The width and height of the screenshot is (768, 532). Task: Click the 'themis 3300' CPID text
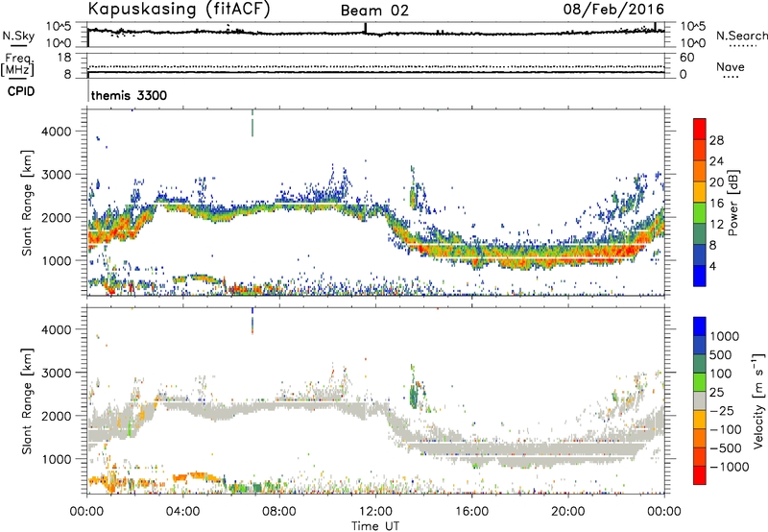[129, 95]
